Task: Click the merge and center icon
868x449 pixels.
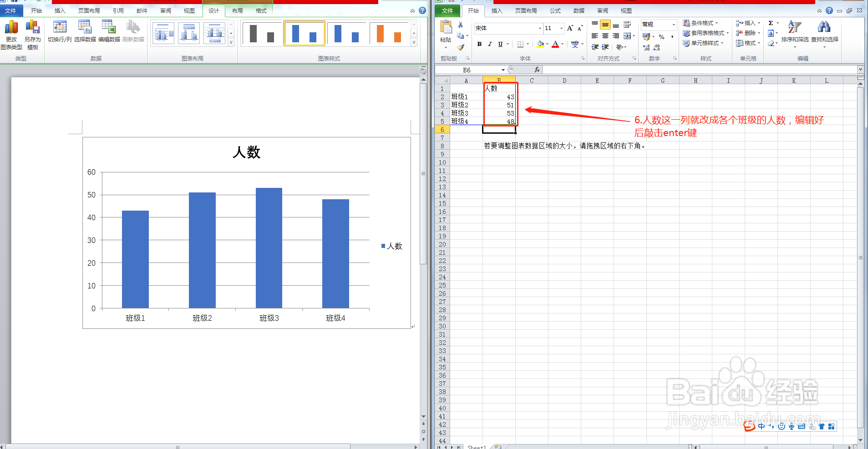Action: [628, 35]
